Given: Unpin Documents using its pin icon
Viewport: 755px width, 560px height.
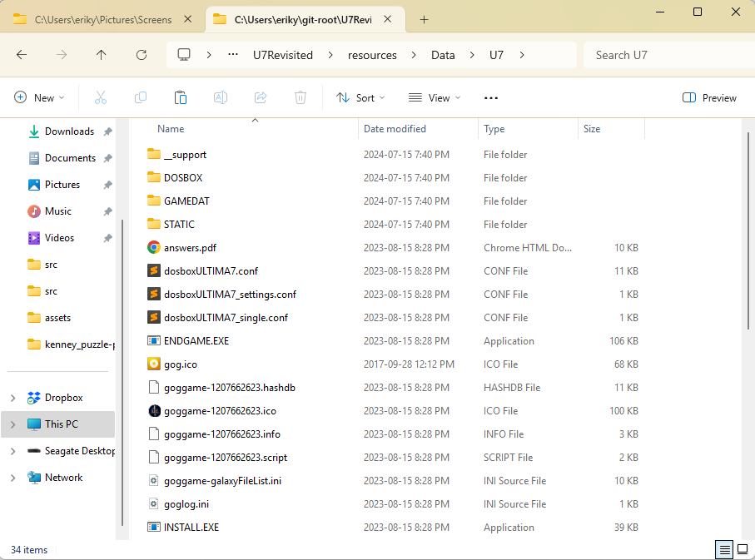Looking at the screenshot, I should 108,158.
